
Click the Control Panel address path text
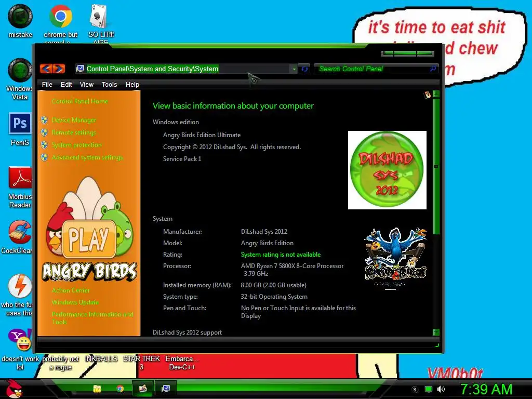[x=152, y=69]
